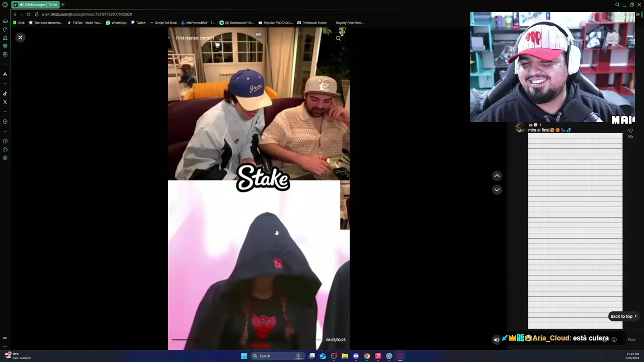Screen dimensions: 644x362
Task: Click the search icon on the video
Action: coord(338,38)
